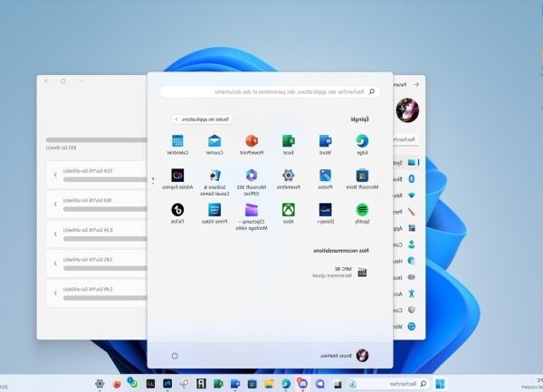Select Personnalisation brush icon in Settings
The width and height of the screenshot is (543, 392).
tap(412, 212)
